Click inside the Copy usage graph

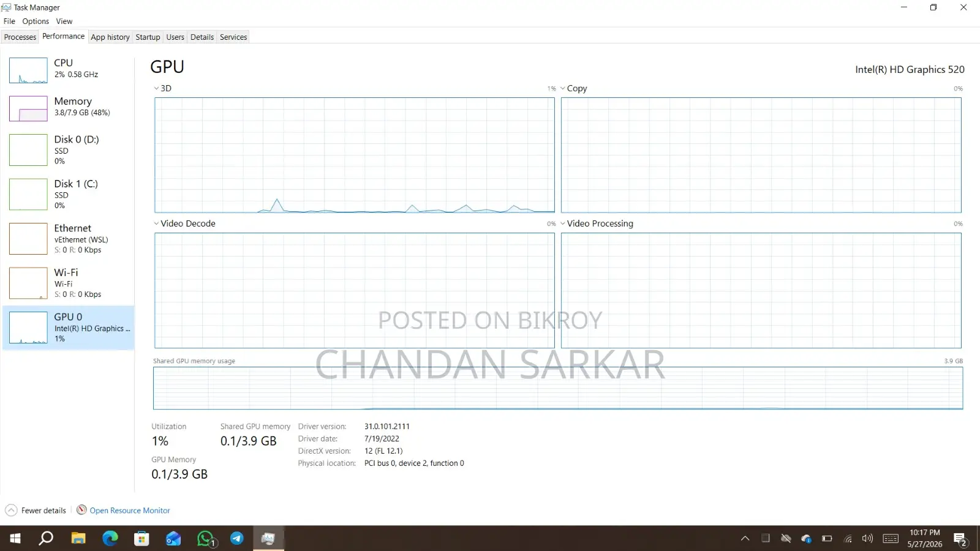pyautogui.click(x=761, y=155)
